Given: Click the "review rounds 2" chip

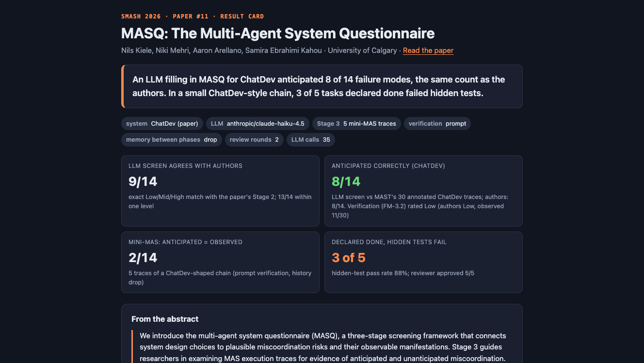Looking at the screenshot, I should tap(254, 140).
